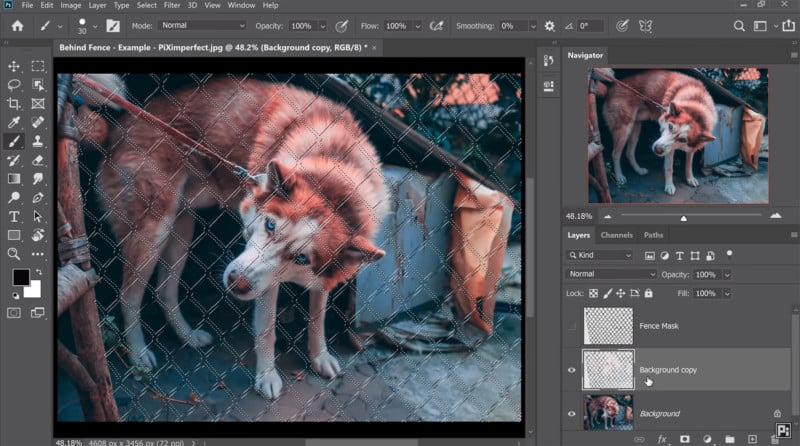Select the History Brush tool
Viewport: 800px width, 446px height.
[x=14, y=160]
